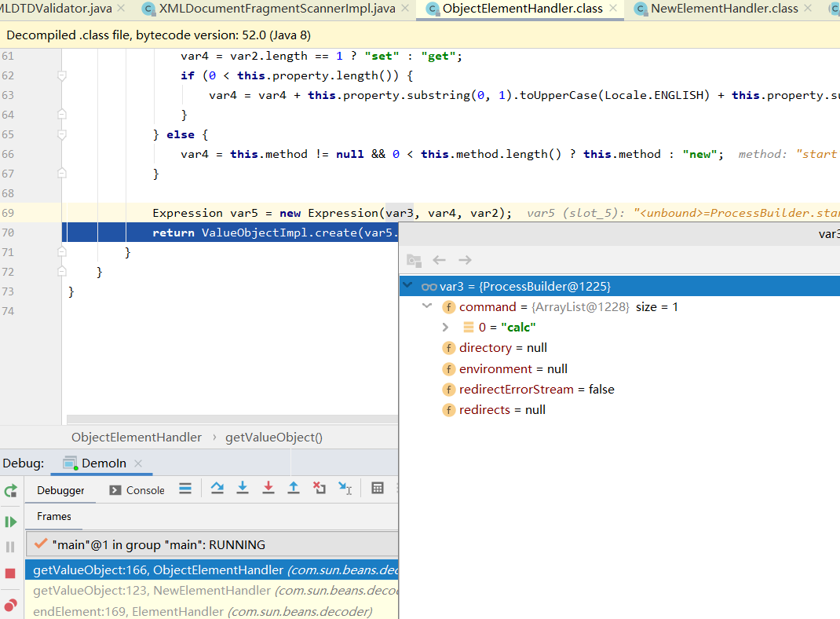Image resolution: width=840 pixels, height=619 pixels.
Task: Resume program with the green play icon
Action: (x=10, y=522)
